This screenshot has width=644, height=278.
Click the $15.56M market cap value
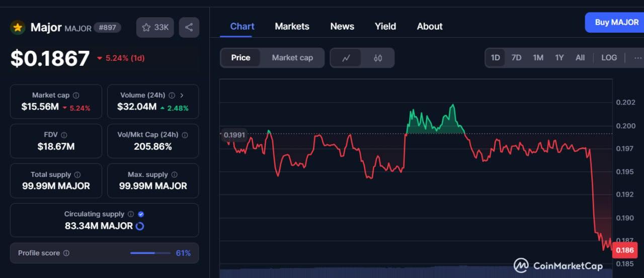tap(40, 107)
